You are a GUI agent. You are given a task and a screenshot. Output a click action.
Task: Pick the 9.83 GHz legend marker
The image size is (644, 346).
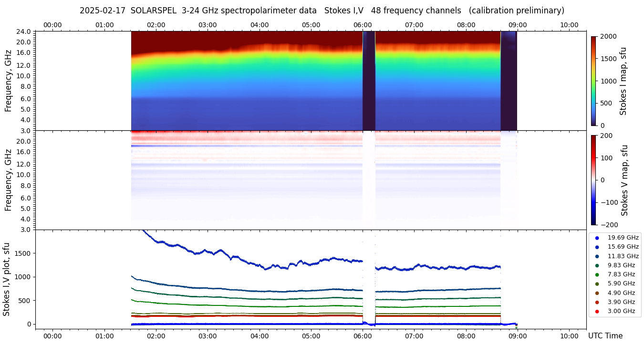(597, 265)
